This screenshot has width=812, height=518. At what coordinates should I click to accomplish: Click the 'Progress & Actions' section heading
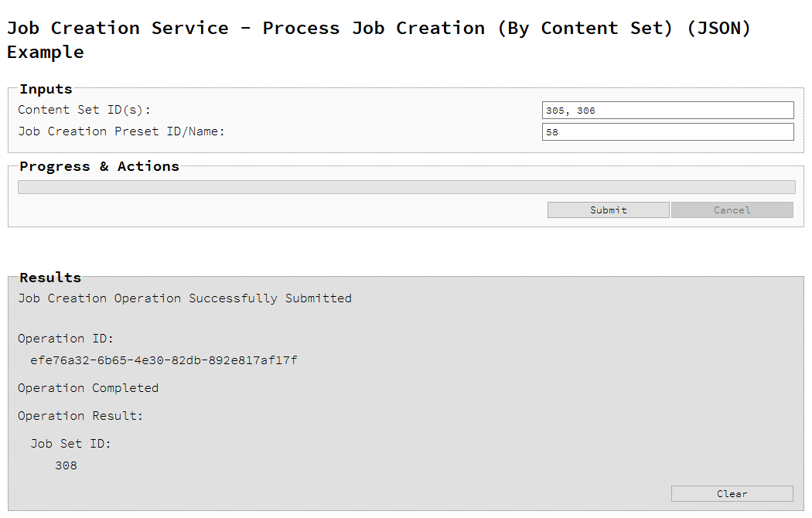(99, 166)
